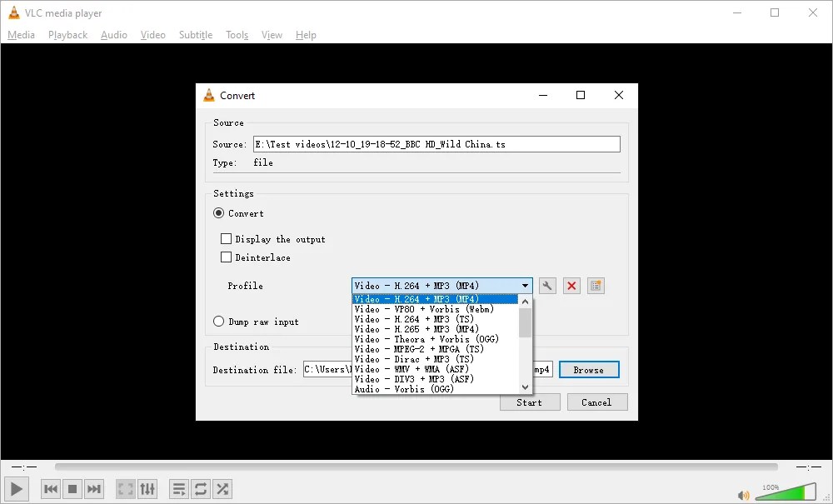Image resolution: width=833 pixels, height=504 pixels.
Task: Toggle random playback with the shuffle icon
Action: pyautogui.click(x=222, y=489)
